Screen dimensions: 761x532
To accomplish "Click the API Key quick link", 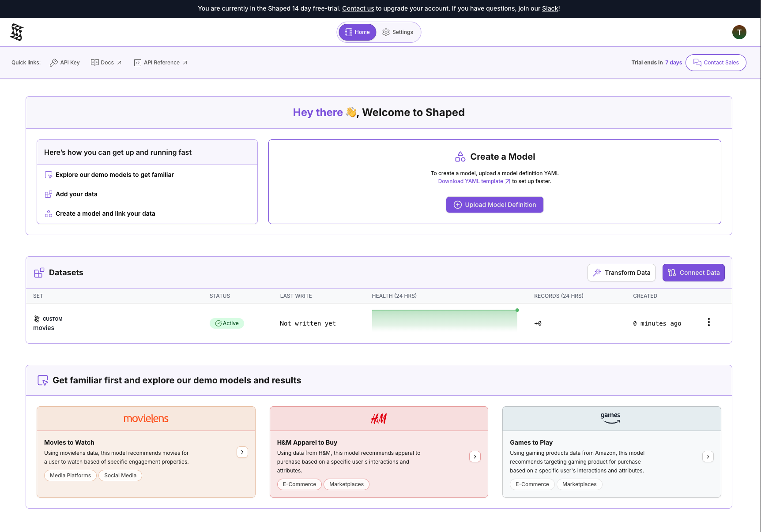I will (65, 63).
